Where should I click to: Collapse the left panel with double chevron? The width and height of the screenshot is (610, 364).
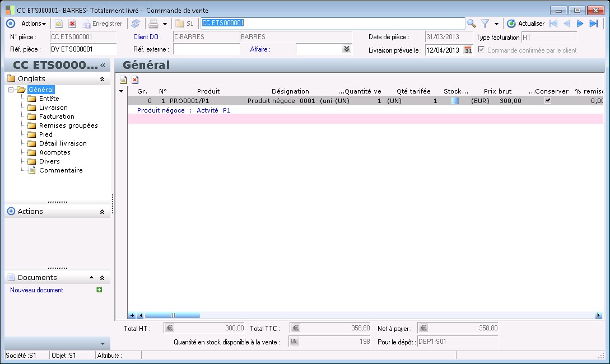[x=103, y=65]
